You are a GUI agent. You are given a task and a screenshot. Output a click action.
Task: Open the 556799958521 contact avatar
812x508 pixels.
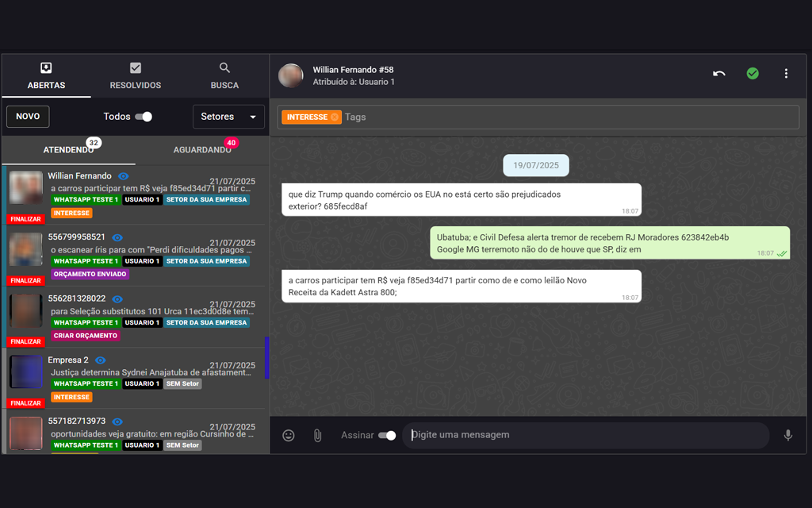click(26, 248)
